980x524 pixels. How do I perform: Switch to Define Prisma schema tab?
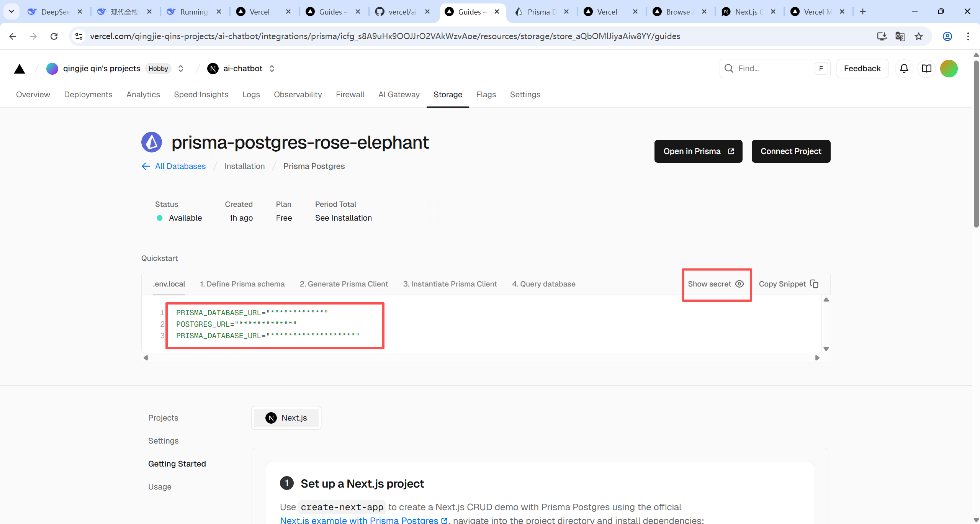(242, 284)
